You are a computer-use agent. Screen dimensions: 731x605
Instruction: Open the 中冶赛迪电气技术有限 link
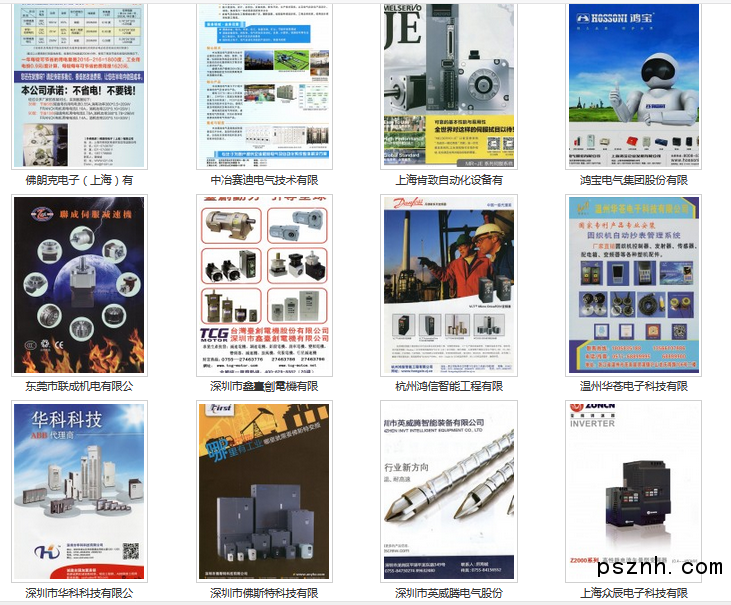coord(264,180)
